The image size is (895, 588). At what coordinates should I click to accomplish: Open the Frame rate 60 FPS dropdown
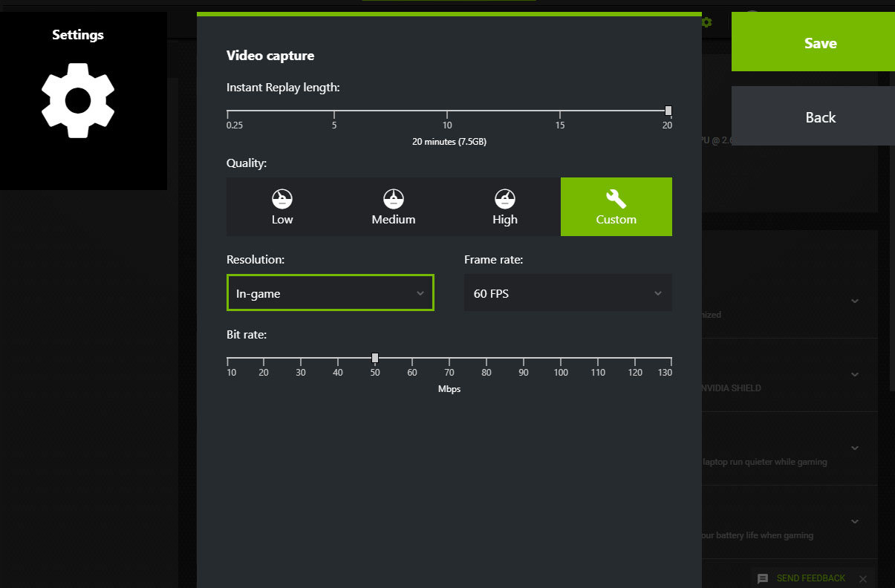click(567, 293)
